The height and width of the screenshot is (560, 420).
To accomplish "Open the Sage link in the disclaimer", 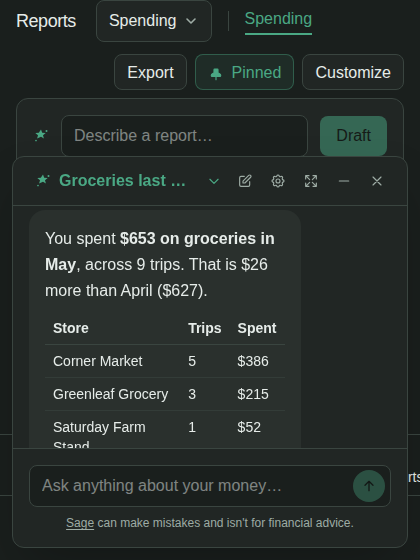I will click(80, 523).
